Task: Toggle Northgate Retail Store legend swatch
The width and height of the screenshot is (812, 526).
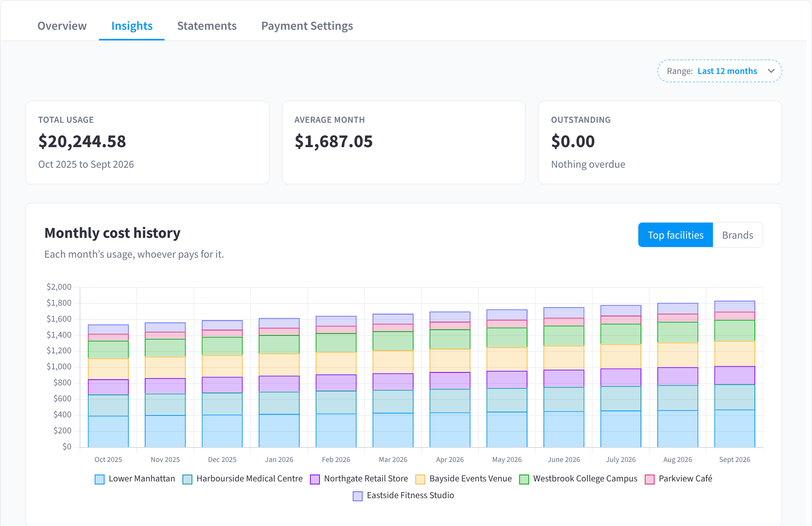Action: pyautogui.click(x=315, y=479)
